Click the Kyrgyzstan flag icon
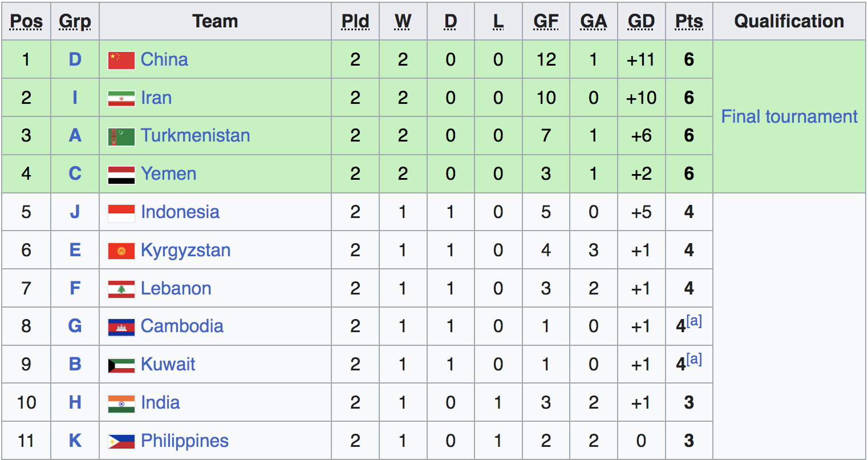This screenshot has width=868, height=460. [x=121, y=251]
